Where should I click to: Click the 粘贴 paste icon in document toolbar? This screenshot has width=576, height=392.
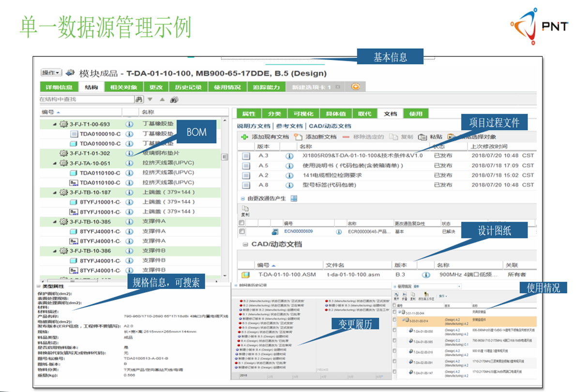point(422,137)
